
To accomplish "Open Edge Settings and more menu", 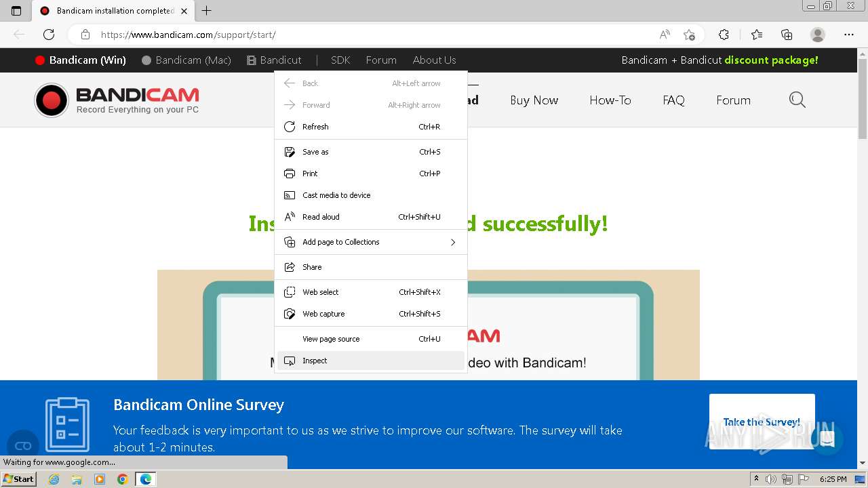I will [849, 35].
